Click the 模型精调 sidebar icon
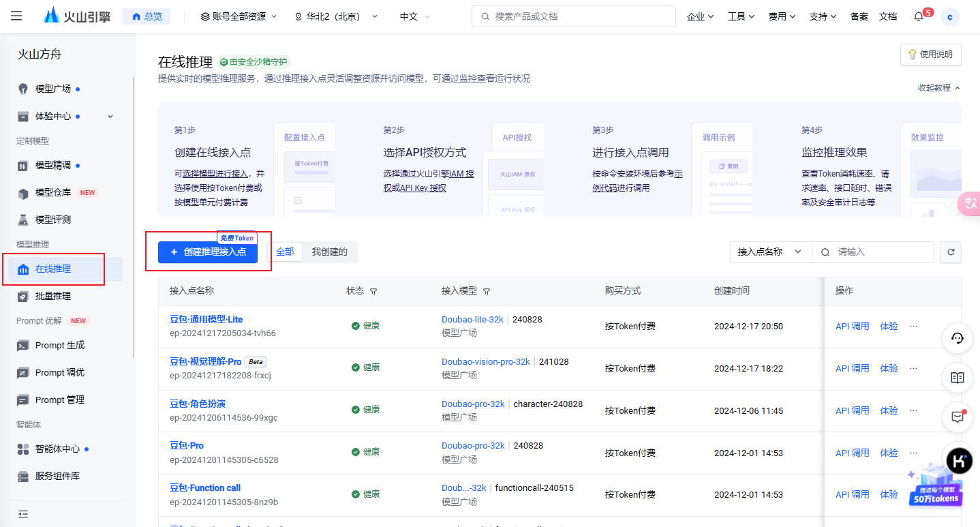980x527 pixels. click(23, 165)
